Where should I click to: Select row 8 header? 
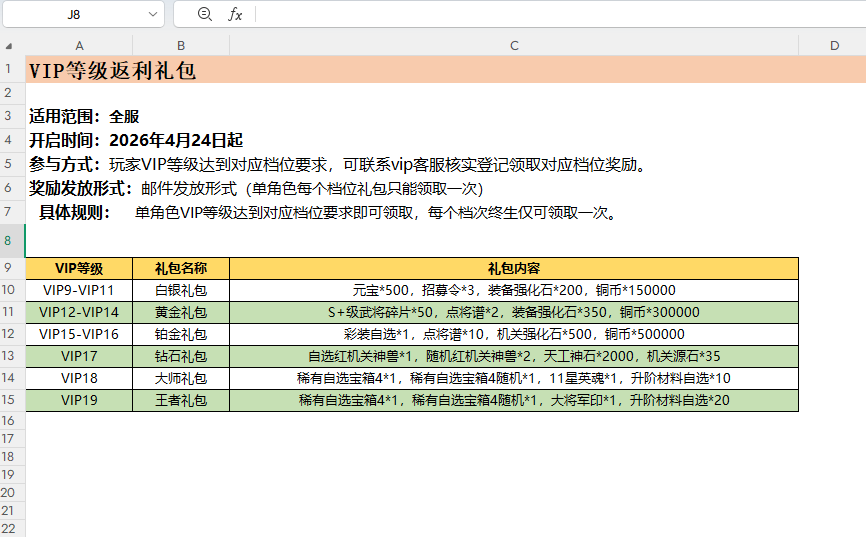[x=9, y=240]
